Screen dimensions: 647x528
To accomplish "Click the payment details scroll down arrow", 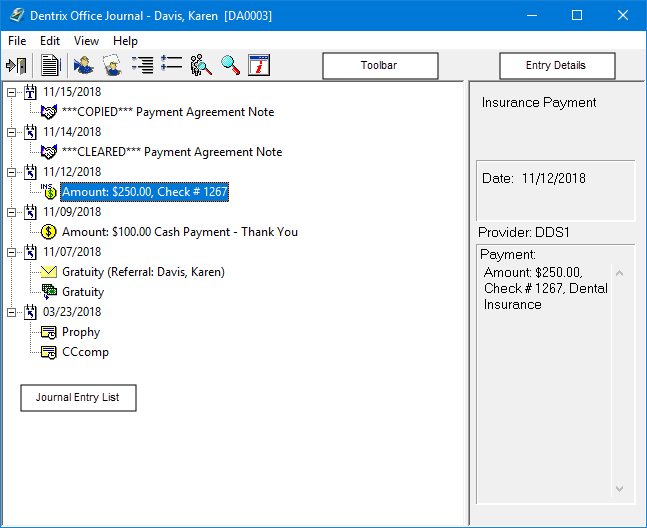I will (619, 489).
